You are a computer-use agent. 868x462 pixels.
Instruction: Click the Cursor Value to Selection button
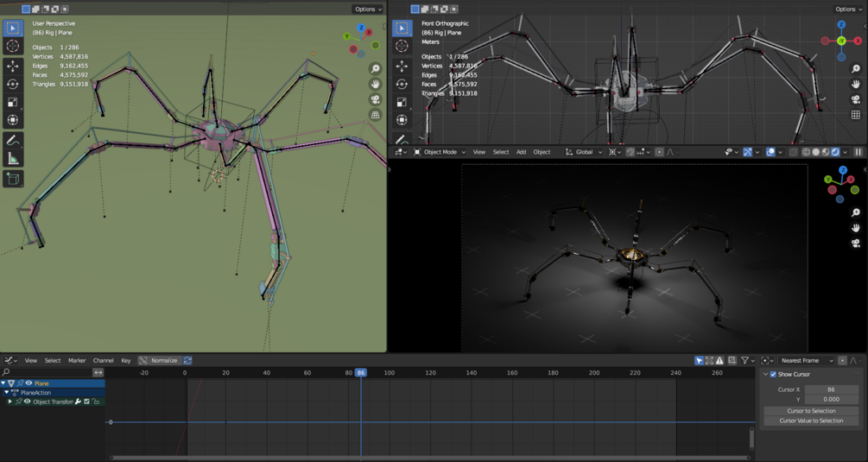pyautogui.click(x=811, y=421)
